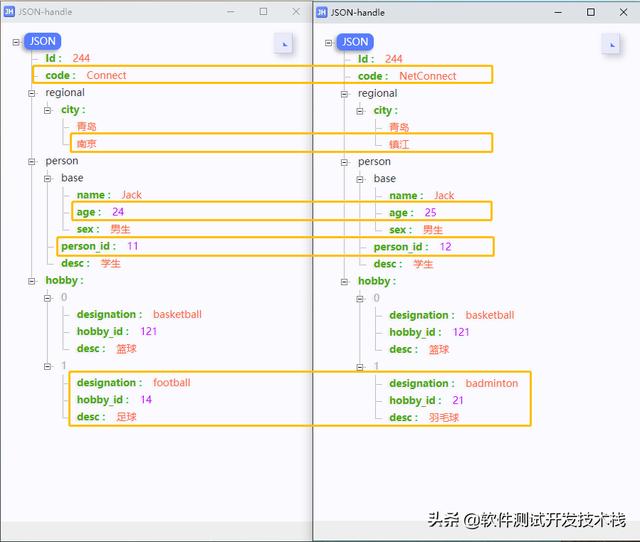Select city entry 南京 in left window
The image size is (640, 542).
point(87,144)
